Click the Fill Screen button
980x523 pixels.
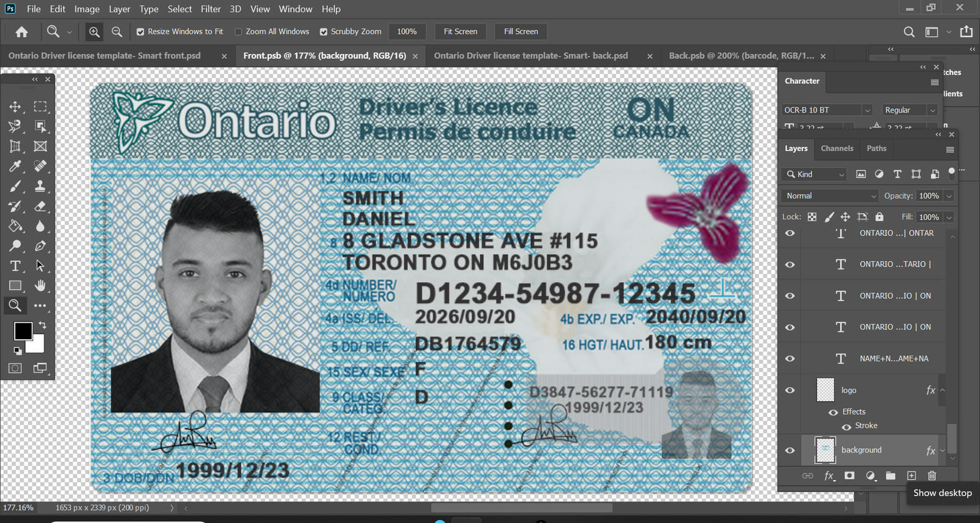[521, 32]
